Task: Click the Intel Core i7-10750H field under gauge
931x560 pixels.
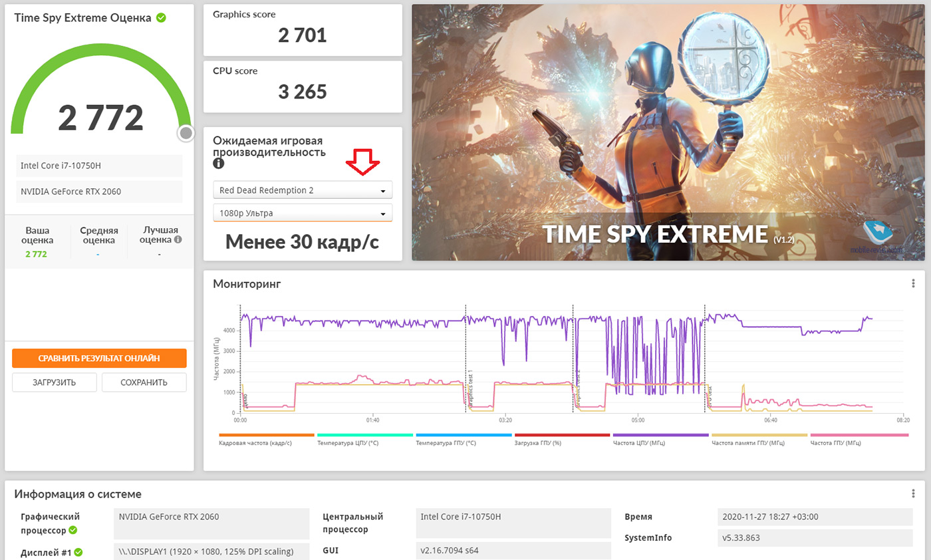Action: pos(99,166)
